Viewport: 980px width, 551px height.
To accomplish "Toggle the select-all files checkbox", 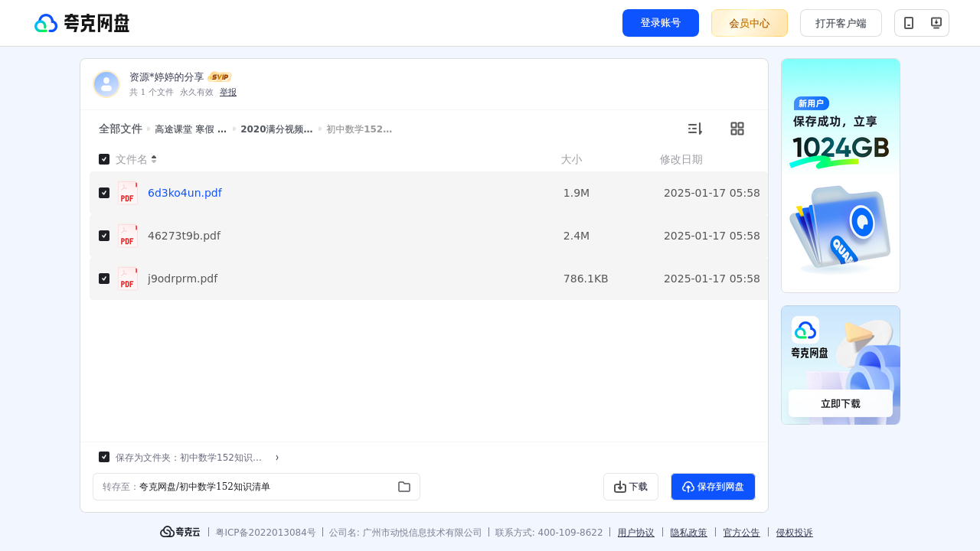I will [x=104, y=159].
